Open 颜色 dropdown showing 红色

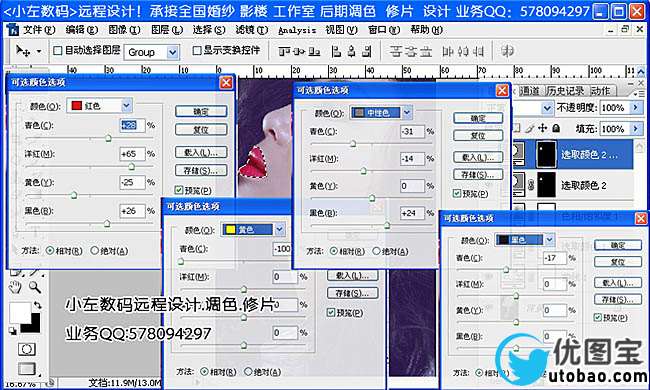pyautogui.click(x=126, y=106)
